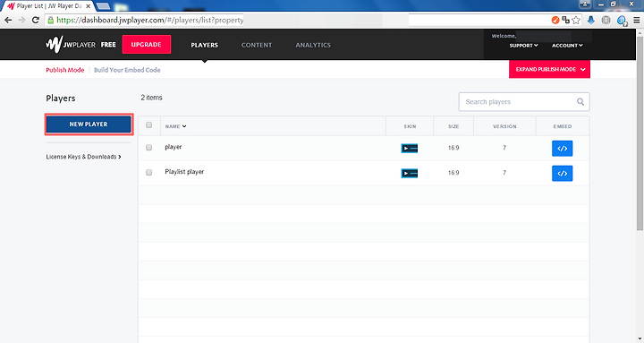644x343 pixels.
Task: Click the browser address bar URL
Action: tap(150, 20)
